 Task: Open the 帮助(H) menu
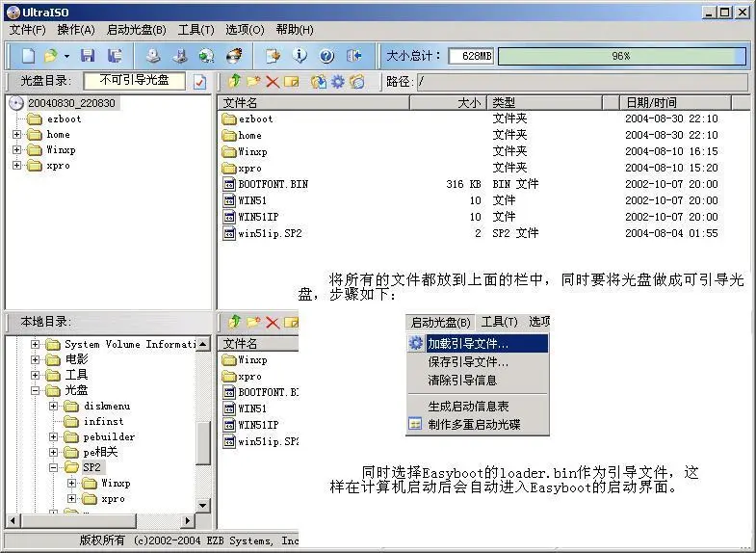(x=295, y=30)
